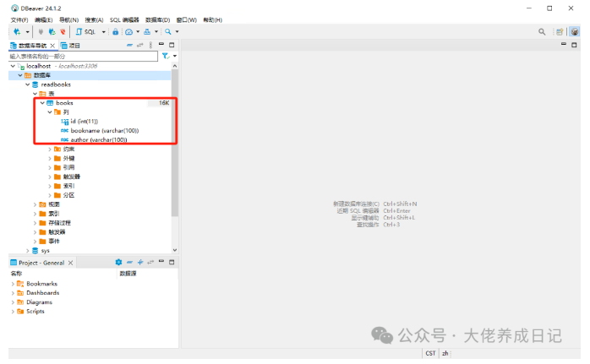Minimize the database navigator panel

pos(161,45)
